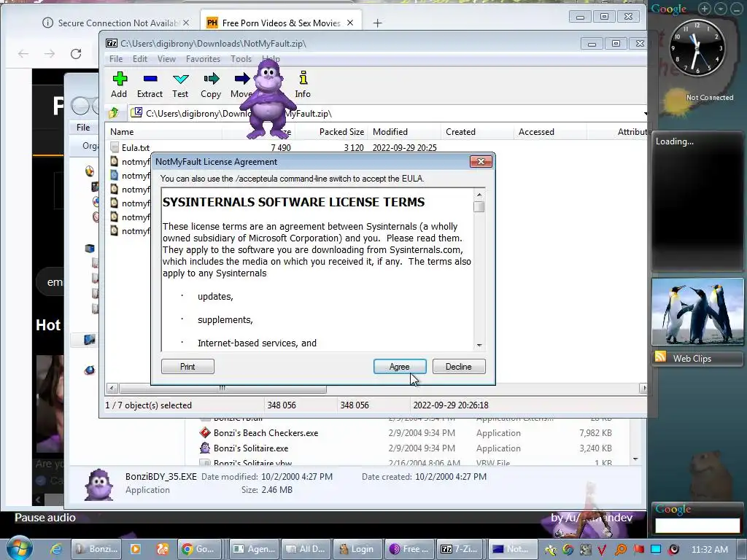Sort 7-Zip list by Modified column

(390, 132)
